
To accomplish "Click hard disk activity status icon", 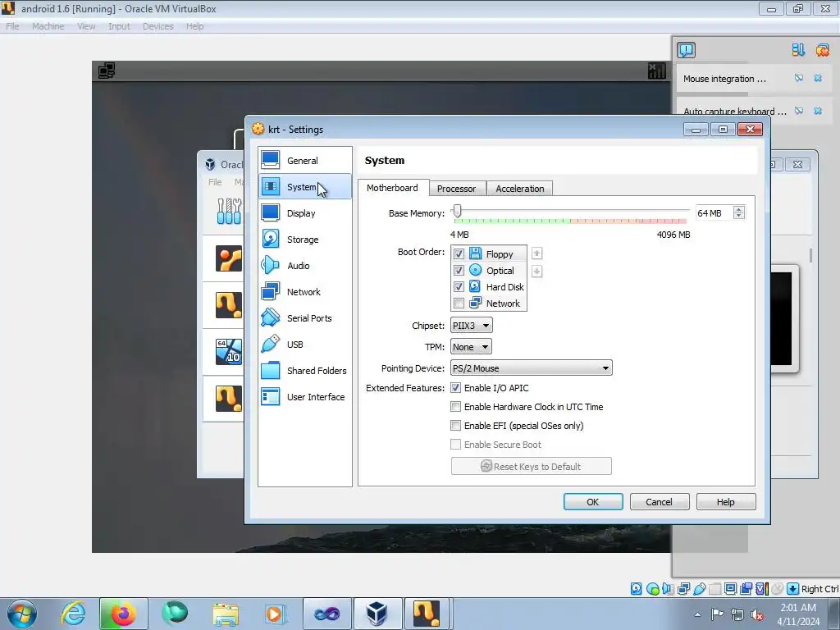I will (x=636, y=589).
